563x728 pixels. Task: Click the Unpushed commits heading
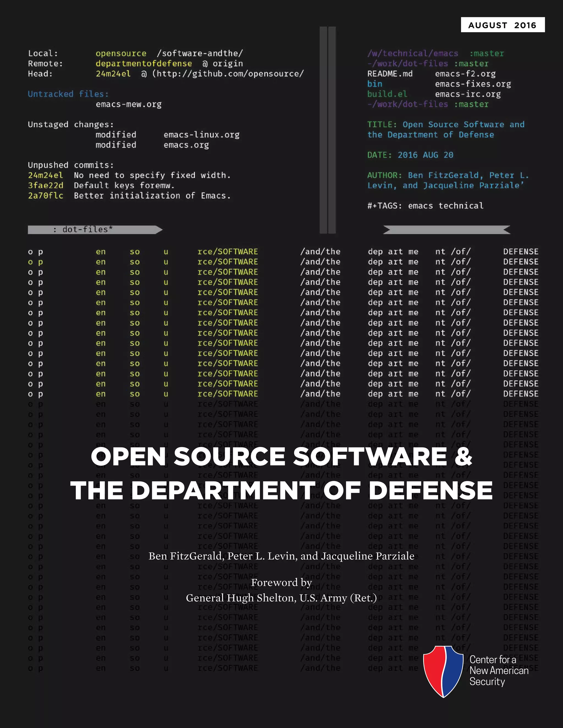(x=71, y=165)
